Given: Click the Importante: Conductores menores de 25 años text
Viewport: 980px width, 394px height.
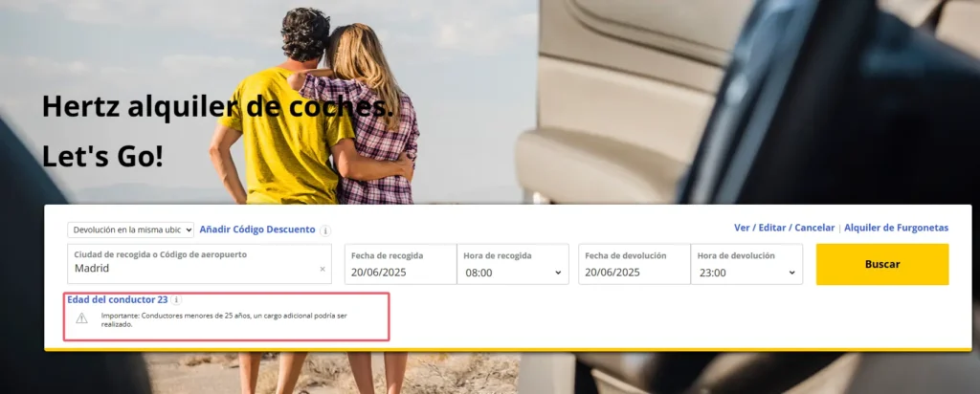Looking at the screenshot, I should tap(224, 319).
